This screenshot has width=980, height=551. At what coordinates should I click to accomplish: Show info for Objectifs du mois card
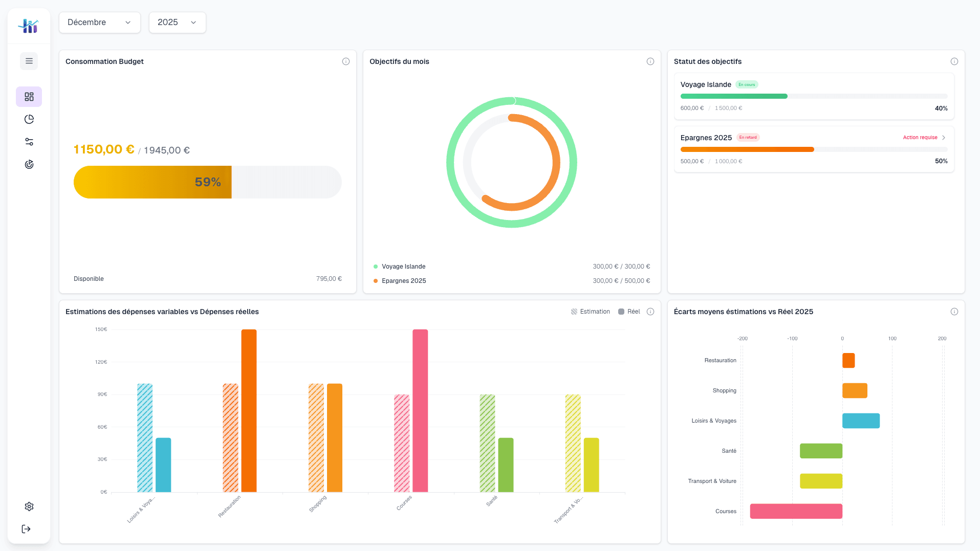pos(650,61)
